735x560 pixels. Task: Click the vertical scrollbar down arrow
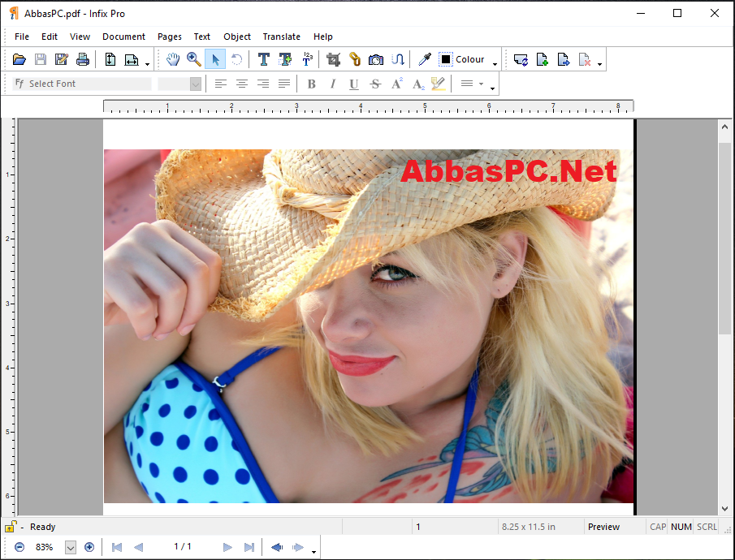click(724, 508)
